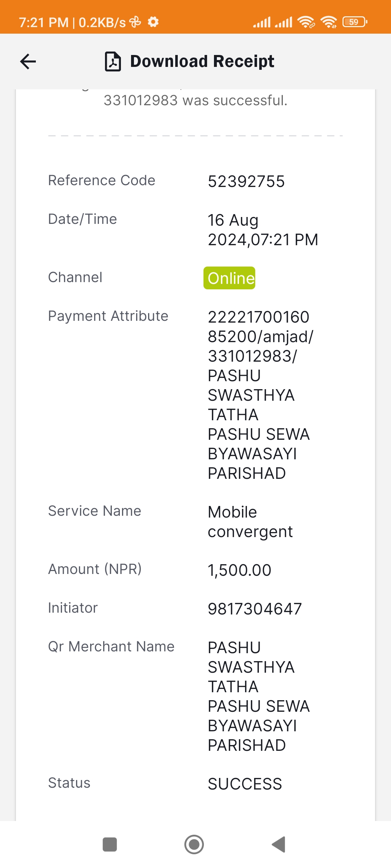Tap the green Online channel badge
The width and height of the screenshot is (391, 868).
coord(230,278)
